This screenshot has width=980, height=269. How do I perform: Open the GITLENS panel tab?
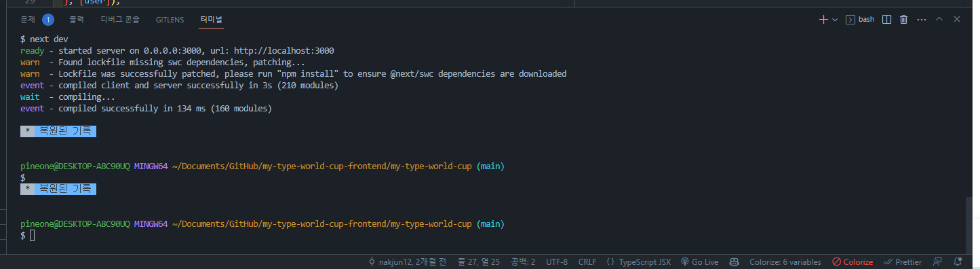coord(170,20)
